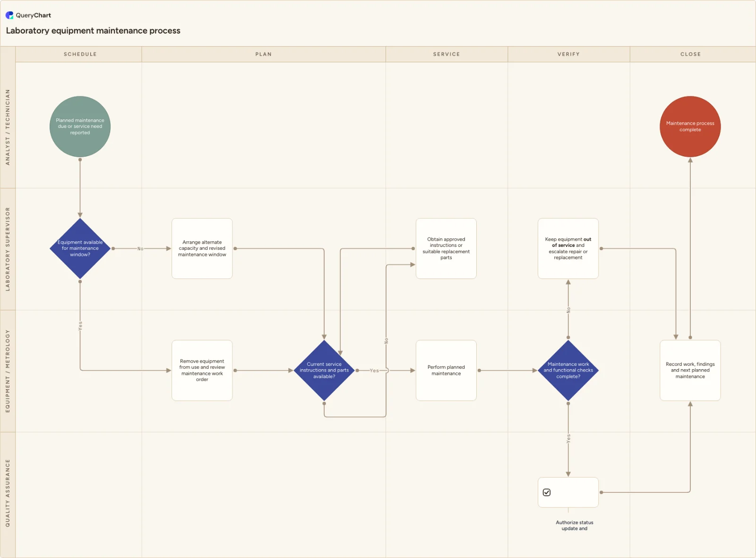The image size is (756, 558).
Task: Click the 'Laboratory equipment maintenance process' title
Action: click(x=93, y=31)
